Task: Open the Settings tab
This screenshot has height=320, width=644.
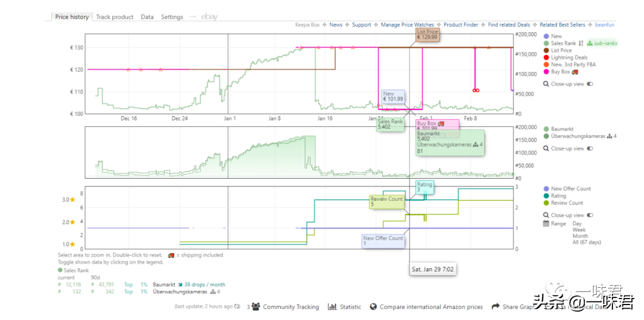Action: click(172, 17)
